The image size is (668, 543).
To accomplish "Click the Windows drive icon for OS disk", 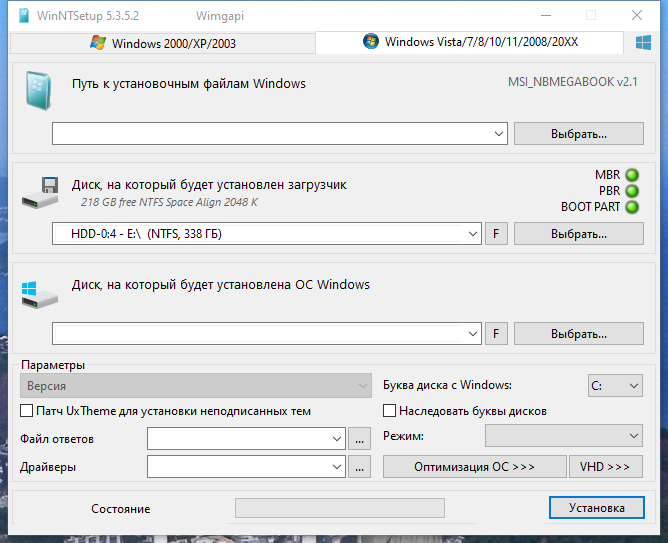I will coord(40,294).
